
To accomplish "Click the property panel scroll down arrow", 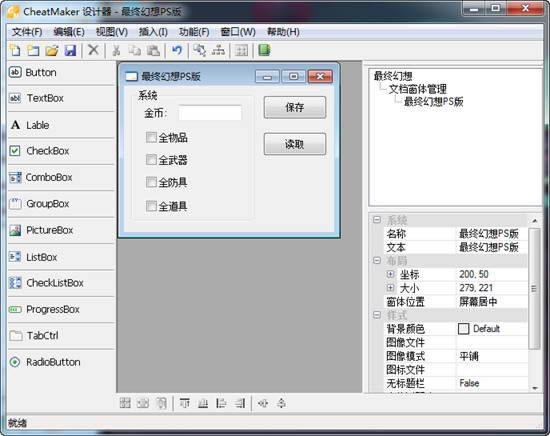I will click(x=535, y=388).
